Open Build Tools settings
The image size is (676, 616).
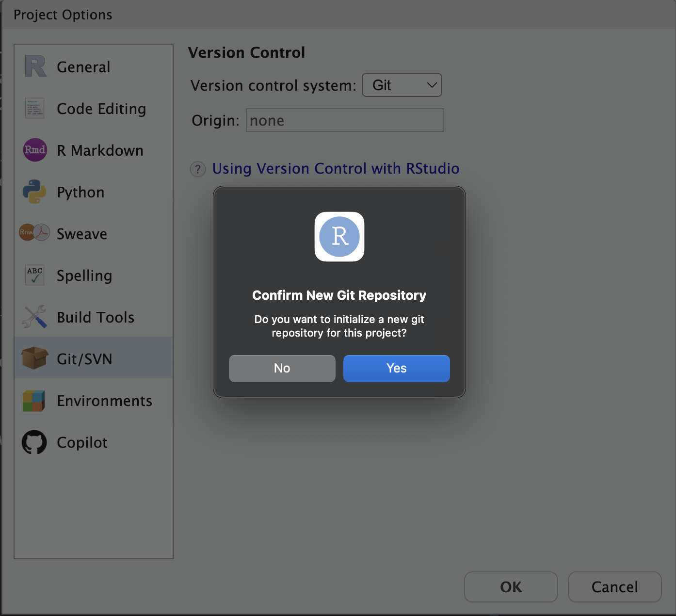[x=94, y=317]
